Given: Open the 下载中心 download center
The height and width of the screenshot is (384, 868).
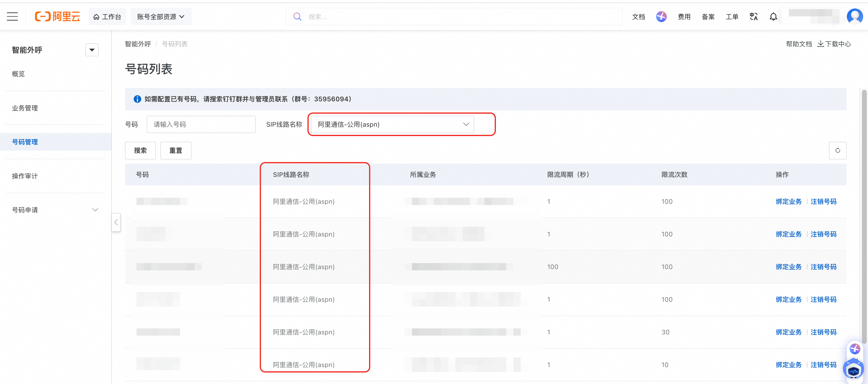Looking at the screenshot, I should coord(834,44).
